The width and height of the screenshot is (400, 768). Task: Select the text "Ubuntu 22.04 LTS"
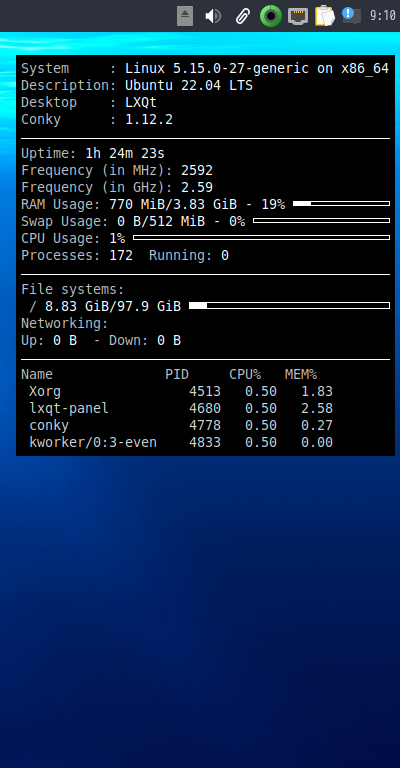tap(189, 85)
